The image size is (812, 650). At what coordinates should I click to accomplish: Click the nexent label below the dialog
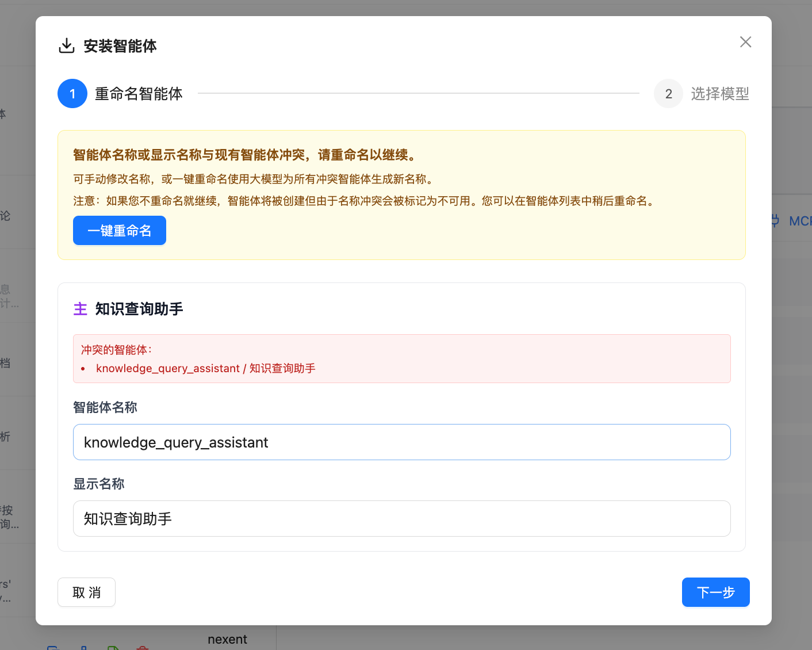pyautogui.click(x=227, y=639)
